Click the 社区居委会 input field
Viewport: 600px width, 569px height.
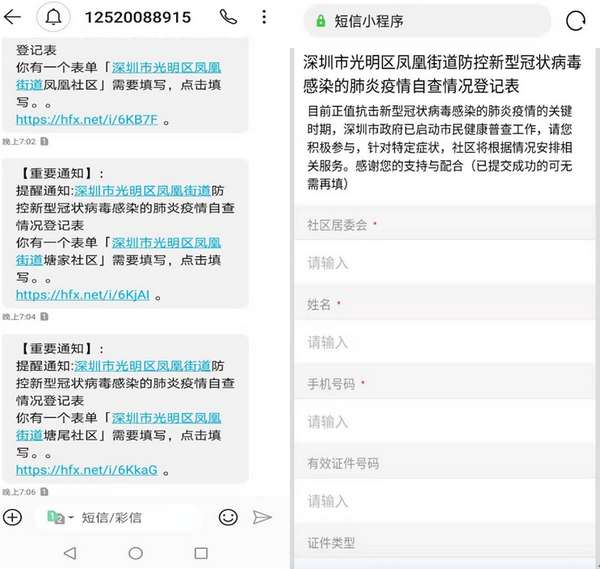[x=445, y=262]
